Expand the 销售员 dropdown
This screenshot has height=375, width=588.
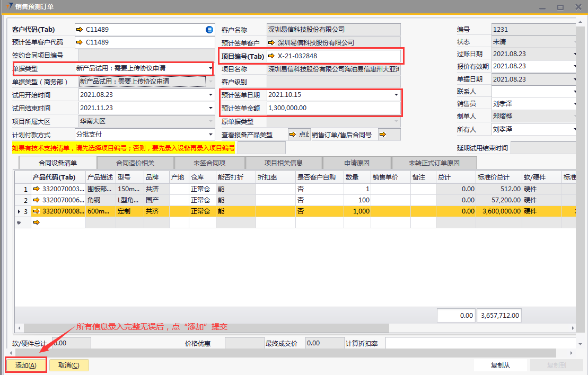pyautogui.click(x=575, y=104)
